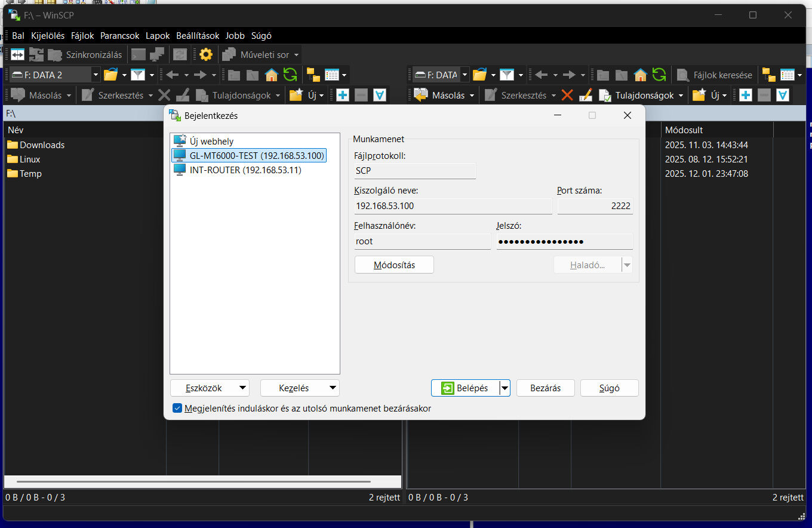Open the Fájlok menu
Viewport: 812px width, 528px height.
coord(82,36)
